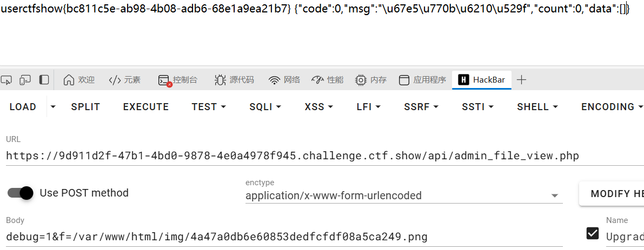Open the 控制台 (Console) panel
This screenshot has width=644, height=250.
178,80
